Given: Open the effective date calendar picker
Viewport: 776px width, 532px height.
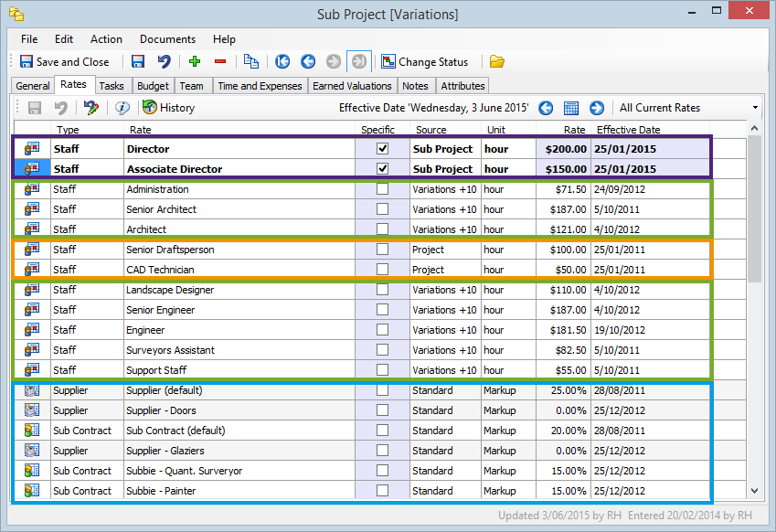Looking at the screenshot, I should click(x=571, y=107).
